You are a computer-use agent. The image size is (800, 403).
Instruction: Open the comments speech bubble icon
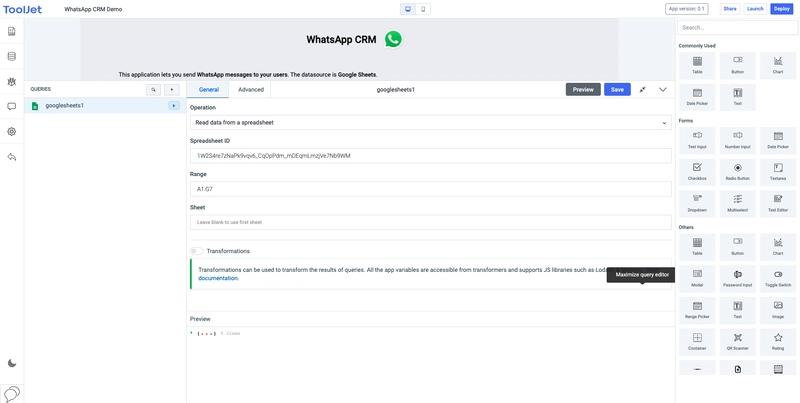tap(12, 107)
